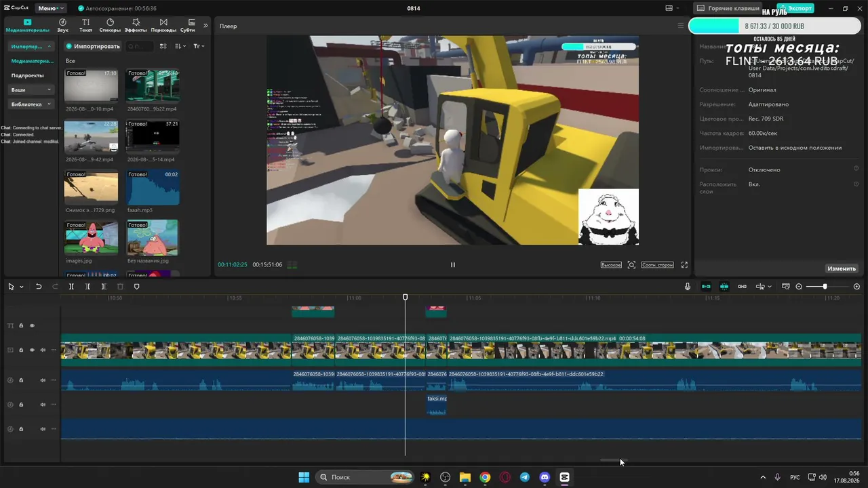
Task: Switch media view to grid layout icon
Action: click(x=163, y=46)
